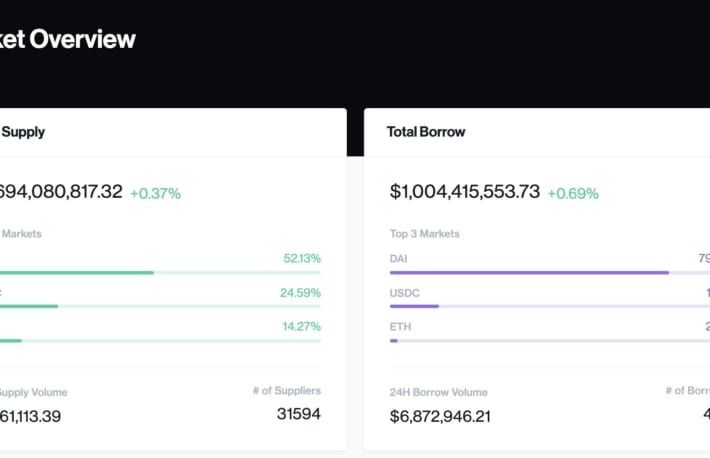Click the Total Borrow card title
710x458 pixels.
[426, 132]
